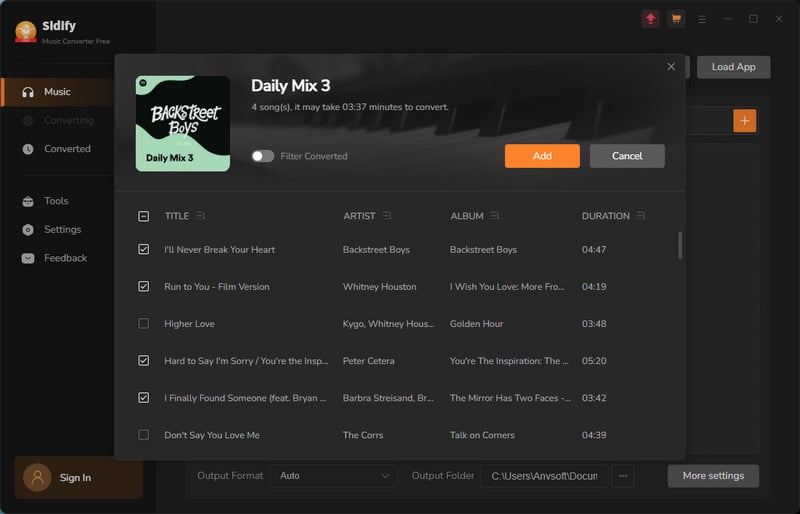
Task: Open More settings
Action: coord(713,476)
